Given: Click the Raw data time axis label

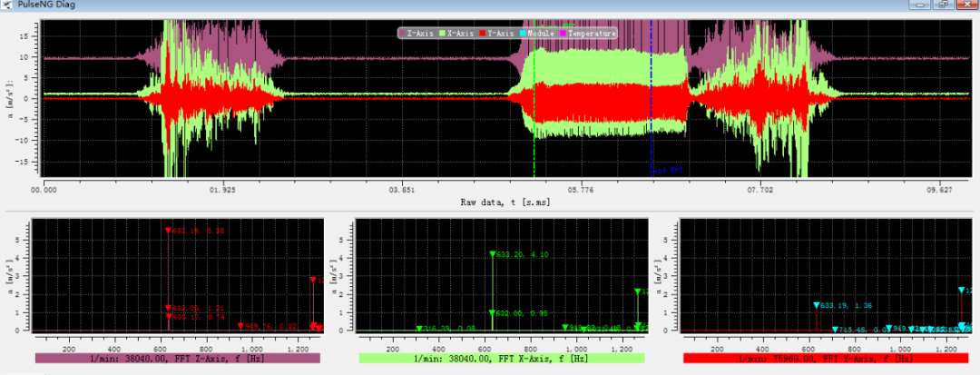Looking at the screenshot, I should point(505,202).
